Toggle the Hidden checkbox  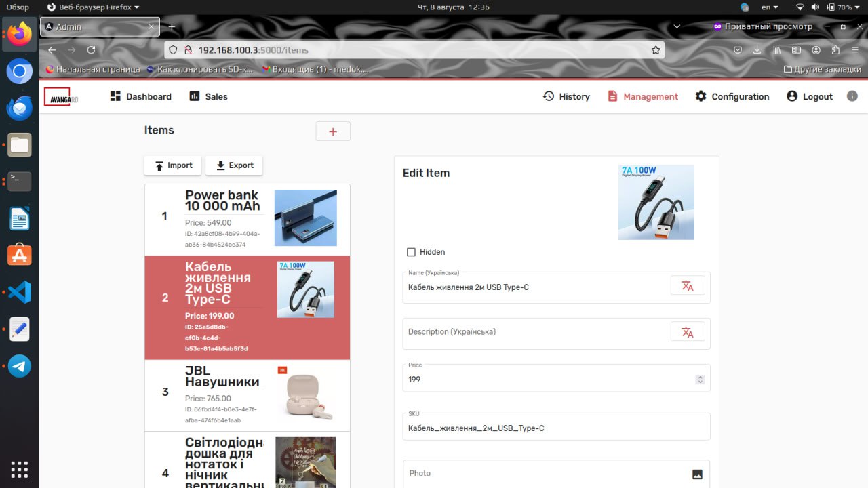(411, 252)
